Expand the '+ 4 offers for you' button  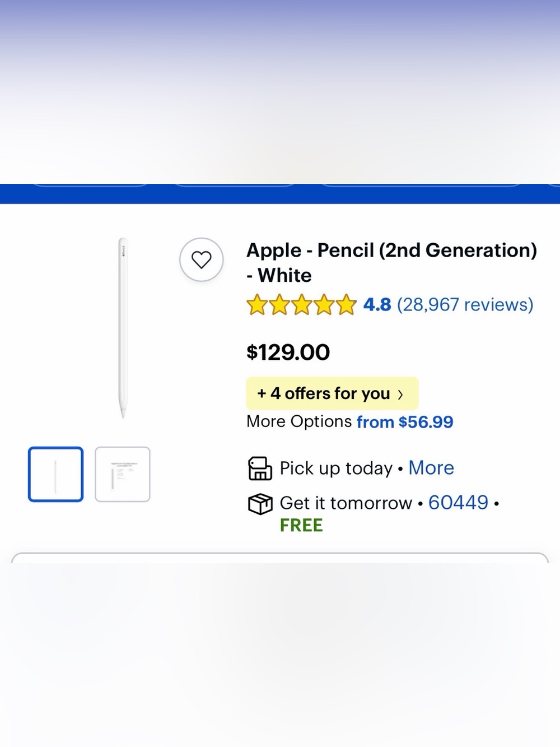[x=332, y=393]
